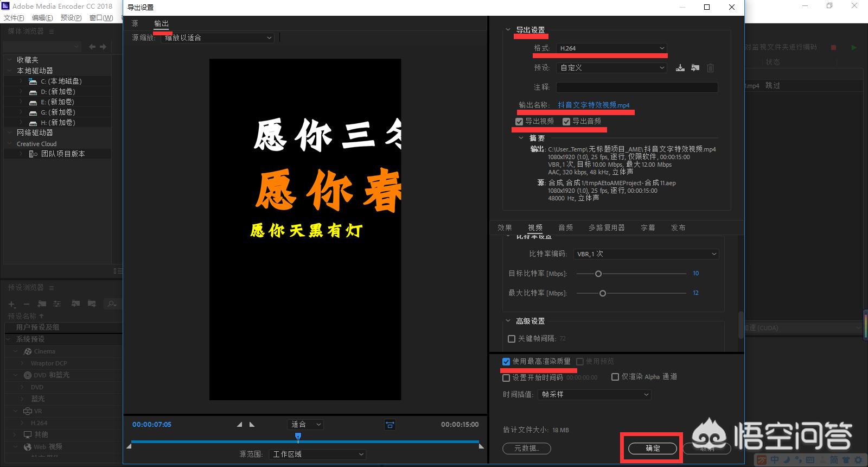Click the 目标比特率 slider handle
This screenshot has height=467, width=868.
click(598, 274)
